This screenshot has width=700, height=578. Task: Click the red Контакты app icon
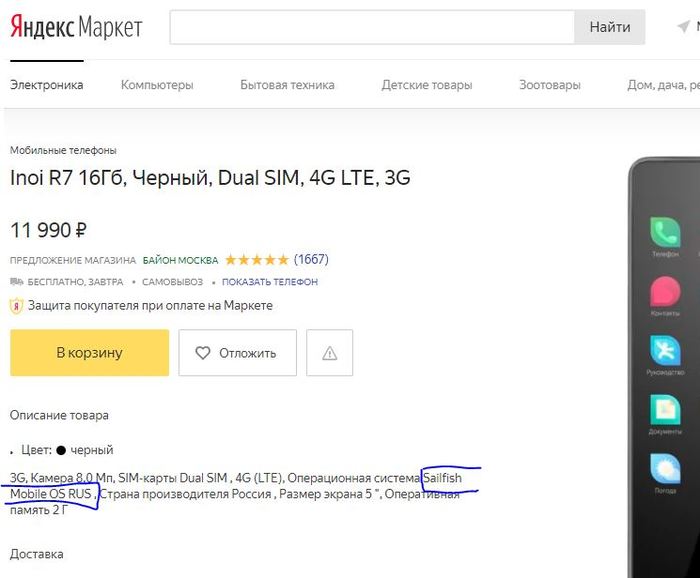665,291
